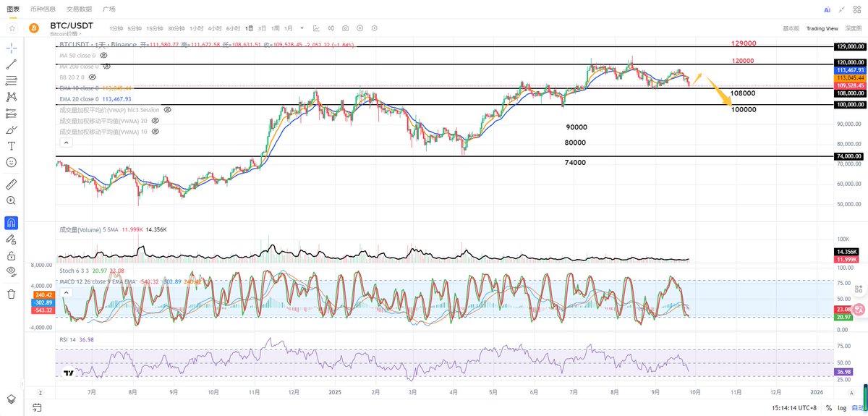Select the text annotation tool

(12, 145)
